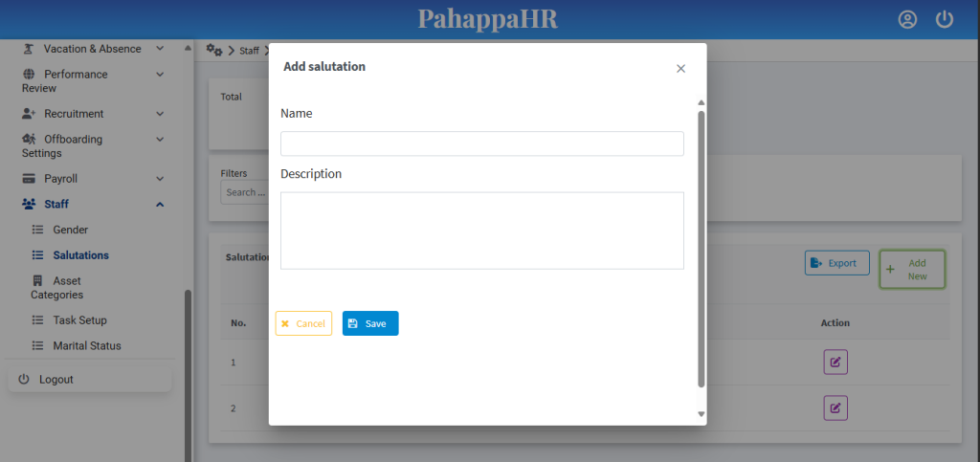Open the Gender menu item
The width and height of the screenshot is (980, 462).
pyautogui.click(x=70, y=231)
